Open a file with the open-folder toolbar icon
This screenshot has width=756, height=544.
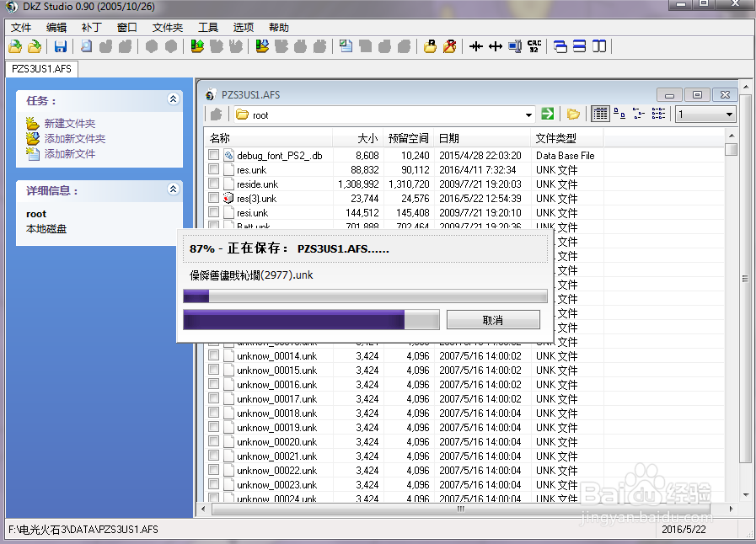tap(34, 46)
